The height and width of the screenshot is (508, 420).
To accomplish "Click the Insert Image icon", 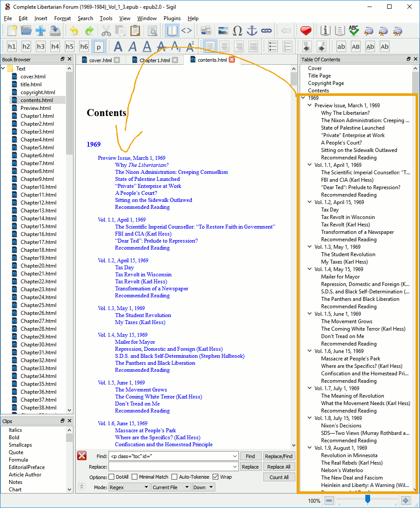I will click(223, 31).
